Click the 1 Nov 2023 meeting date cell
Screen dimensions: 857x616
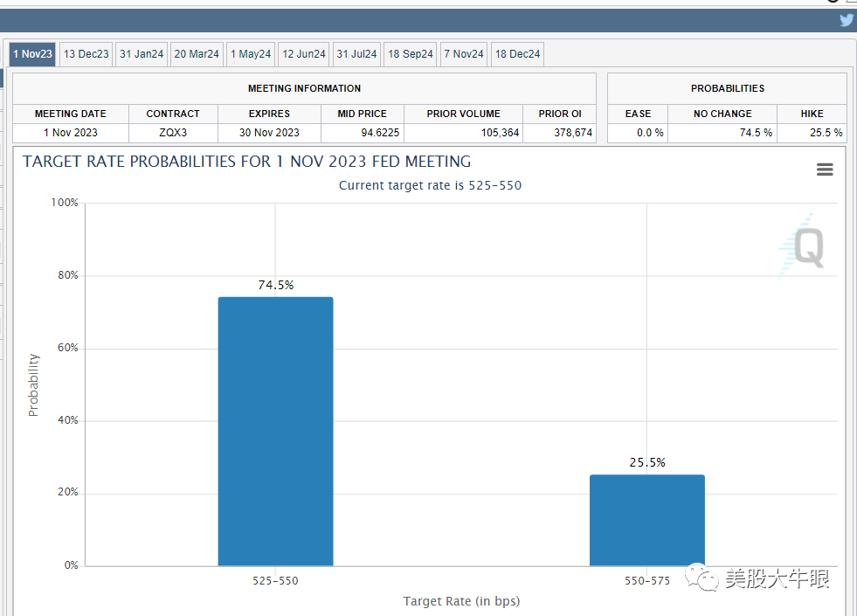[71, 133]
